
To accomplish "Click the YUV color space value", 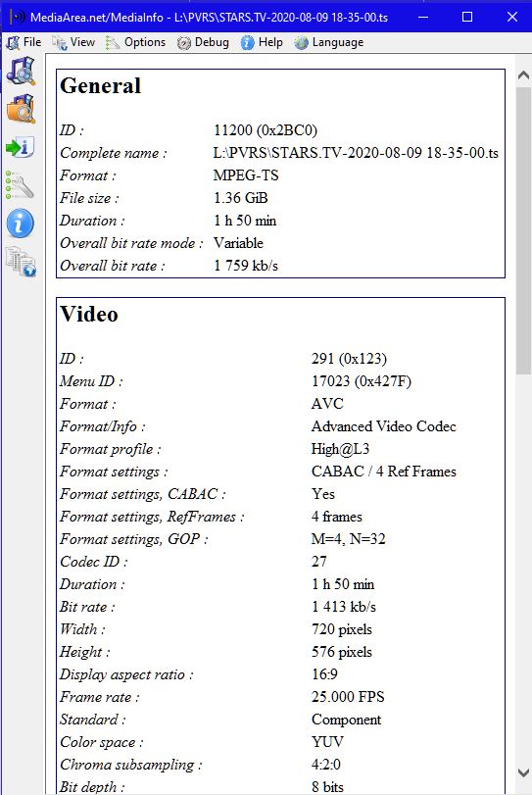I will (327, 742).
